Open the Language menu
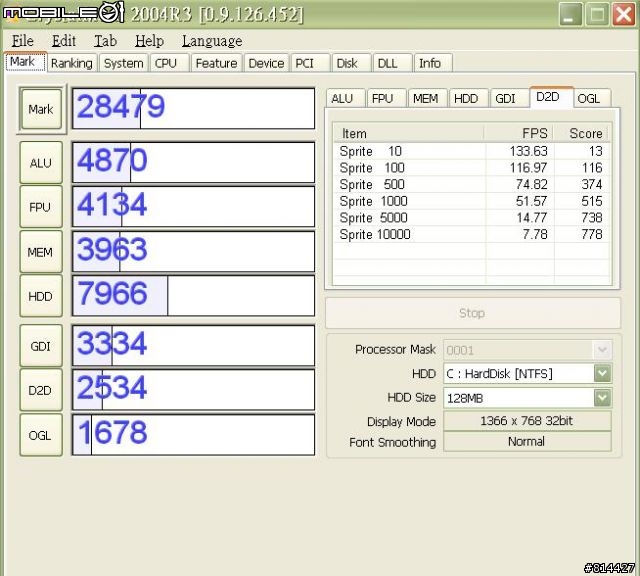The image size is (640, 576). [x=211, y=41]
